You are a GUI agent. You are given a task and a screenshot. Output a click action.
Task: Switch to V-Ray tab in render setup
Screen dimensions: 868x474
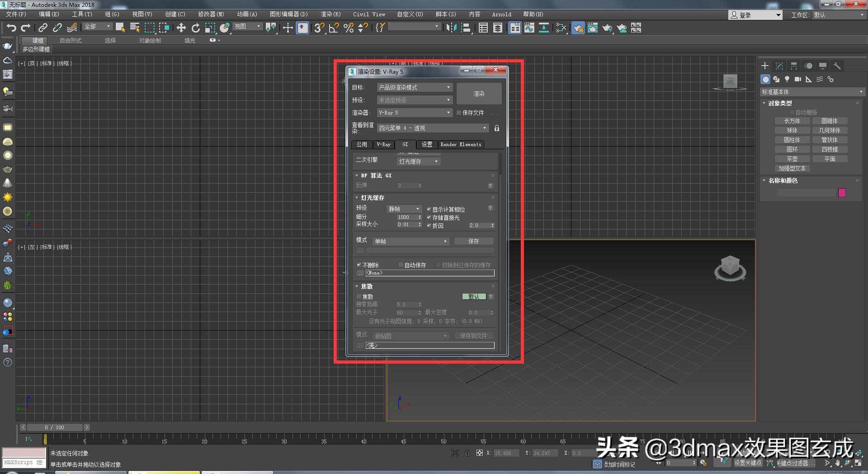(x=383, y=145)
